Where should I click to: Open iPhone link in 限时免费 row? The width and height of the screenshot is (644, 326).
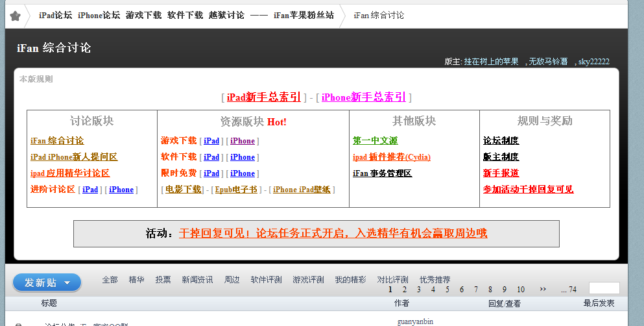pyautogui.click(x=243, y=173)
